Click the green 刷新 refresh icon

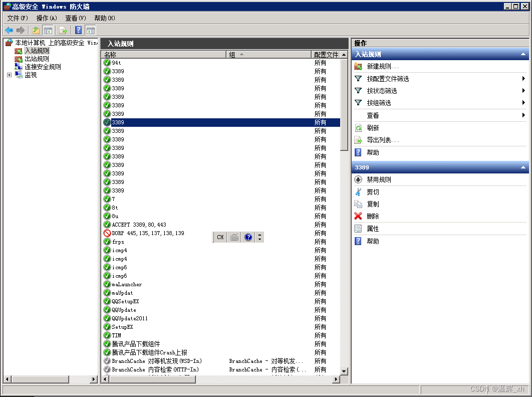coord(358,128)
